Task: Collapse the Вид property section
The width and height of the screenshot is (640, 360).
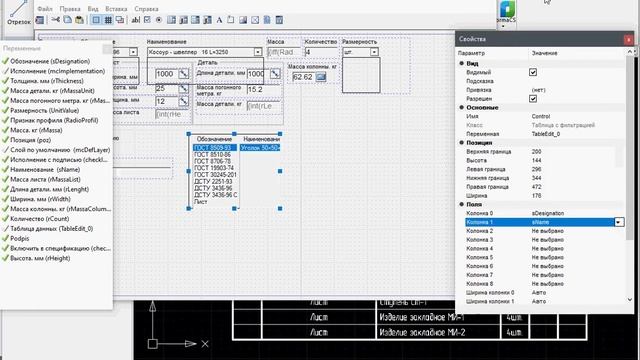Action: pos(462,63)
